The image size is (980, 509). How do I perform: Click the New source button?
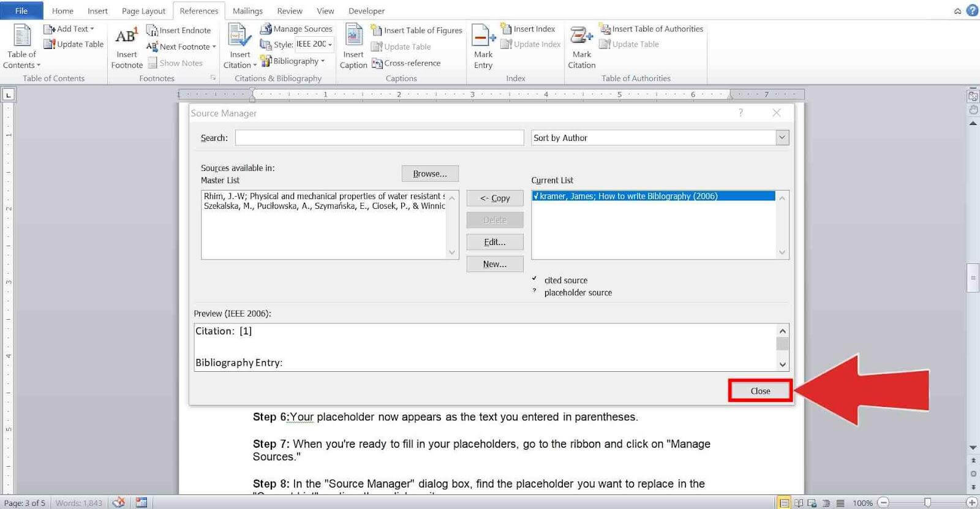[x=495, y=264]
